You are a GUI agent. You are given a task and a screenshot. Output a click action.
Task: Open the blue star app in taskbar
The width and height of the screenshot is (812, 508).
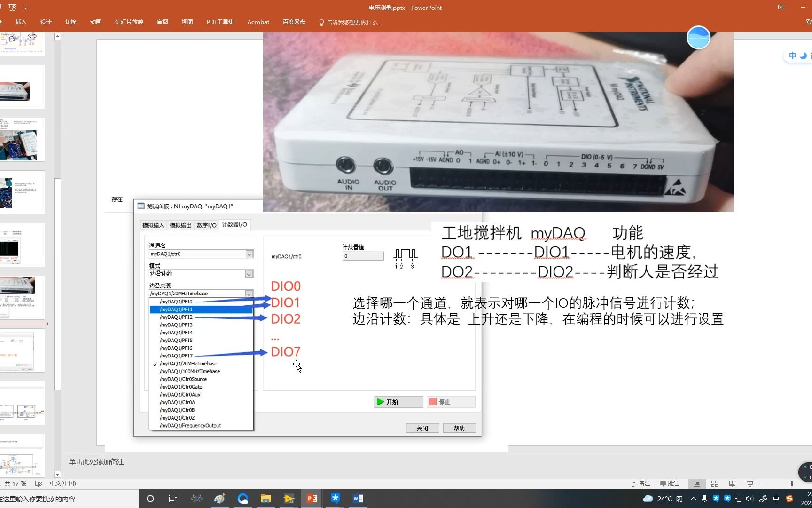pyautogui.click(x=335, y=498)
